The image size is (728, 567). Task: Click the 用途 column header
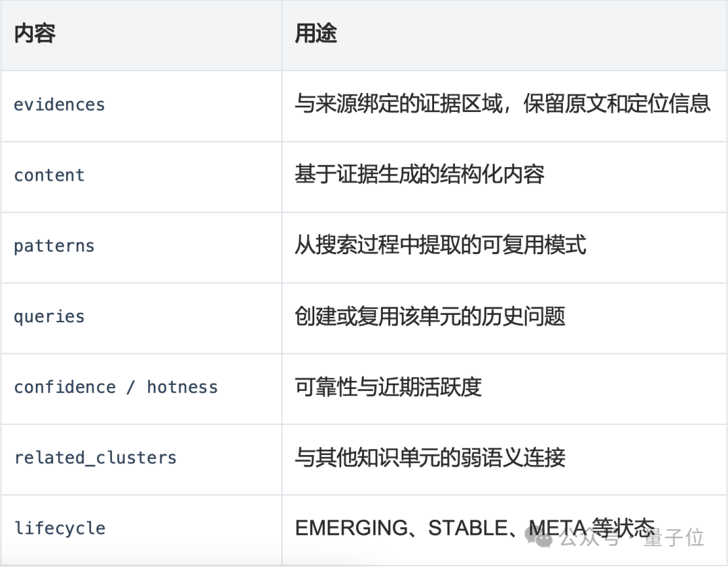315,34
